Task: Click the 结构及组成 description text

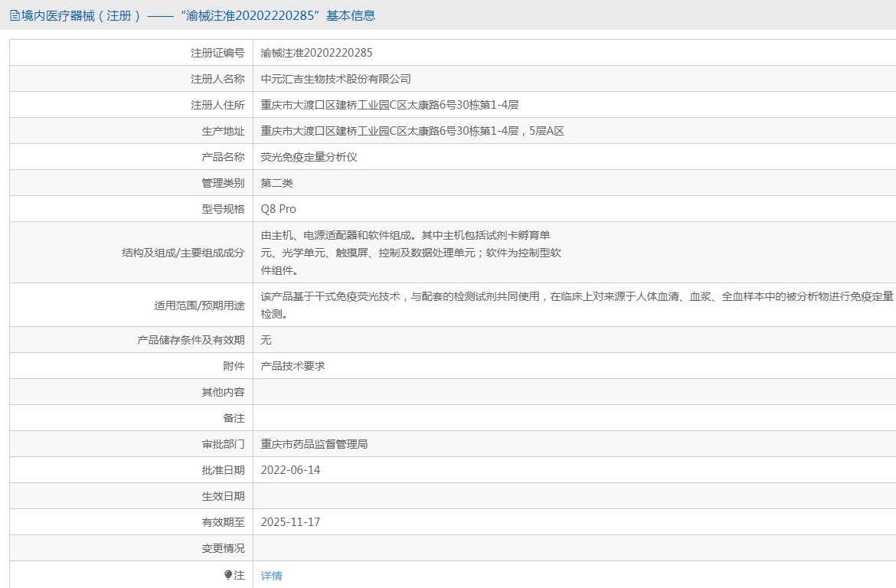Action: [x=410, y=253]
